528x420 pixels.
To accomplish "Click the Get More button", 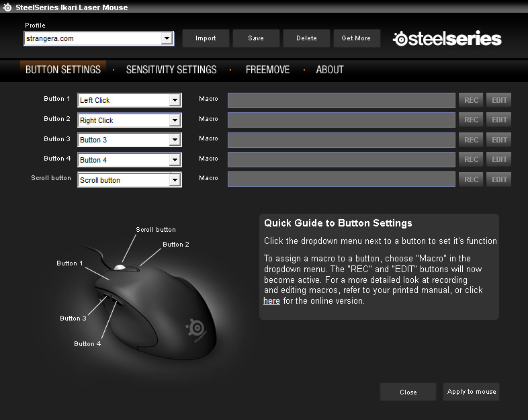I will [x=356, y=38].
